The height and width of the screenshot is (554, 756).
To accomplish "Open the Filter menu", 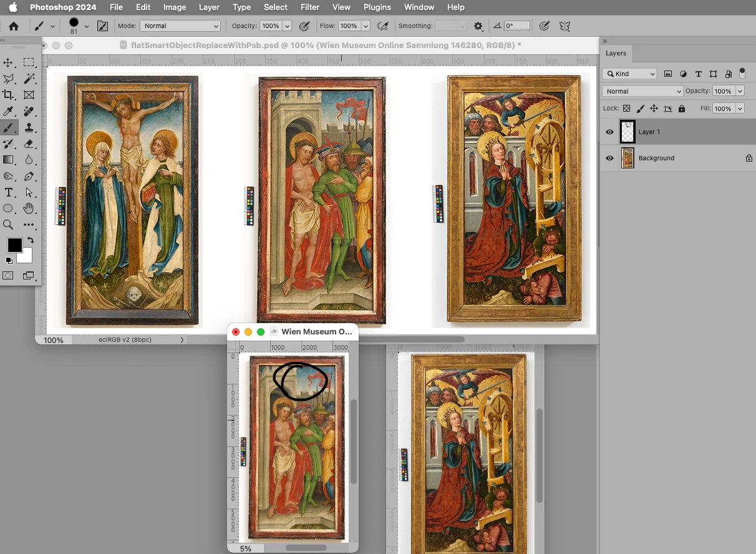I will [x=310, y=7].
